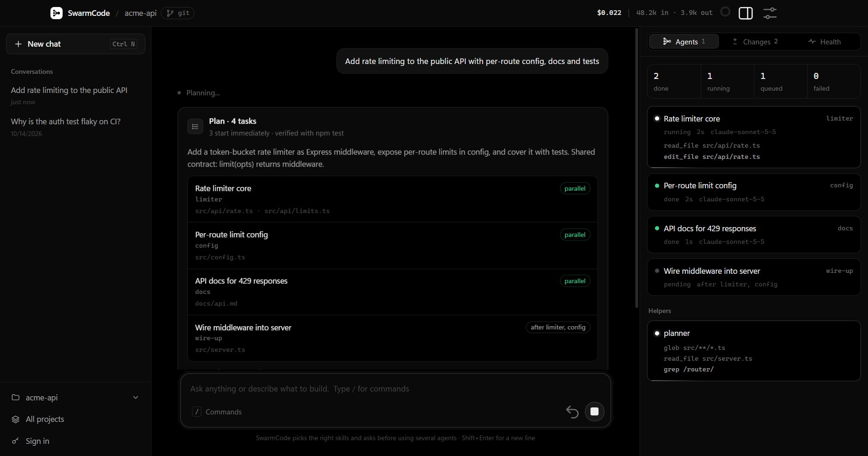Viewport: 868px width, 456px height.
Task: Open the Health tab
Action: tap(825, 42)
